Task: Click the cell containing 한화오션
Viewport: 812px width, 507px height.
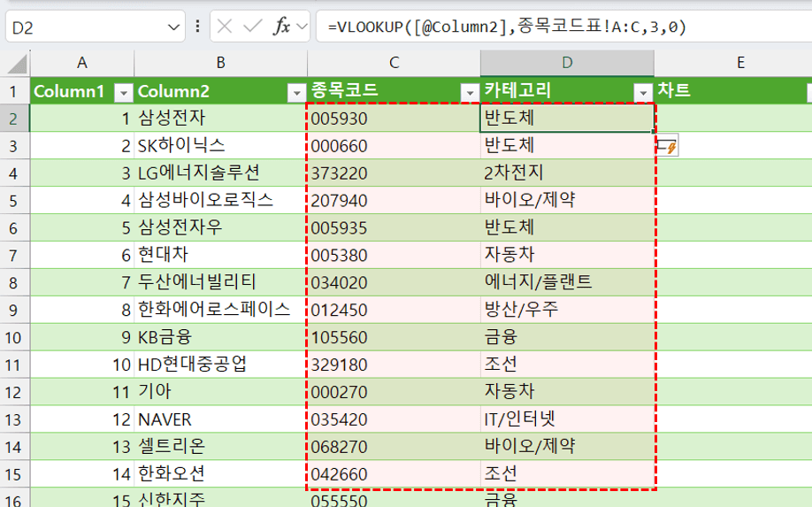Action: click(220, 474)
